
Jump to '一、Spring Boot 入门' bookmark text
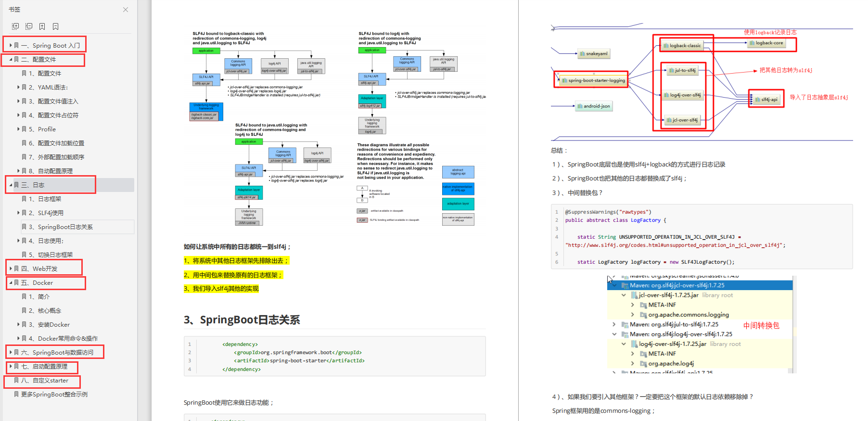point(51,46)
